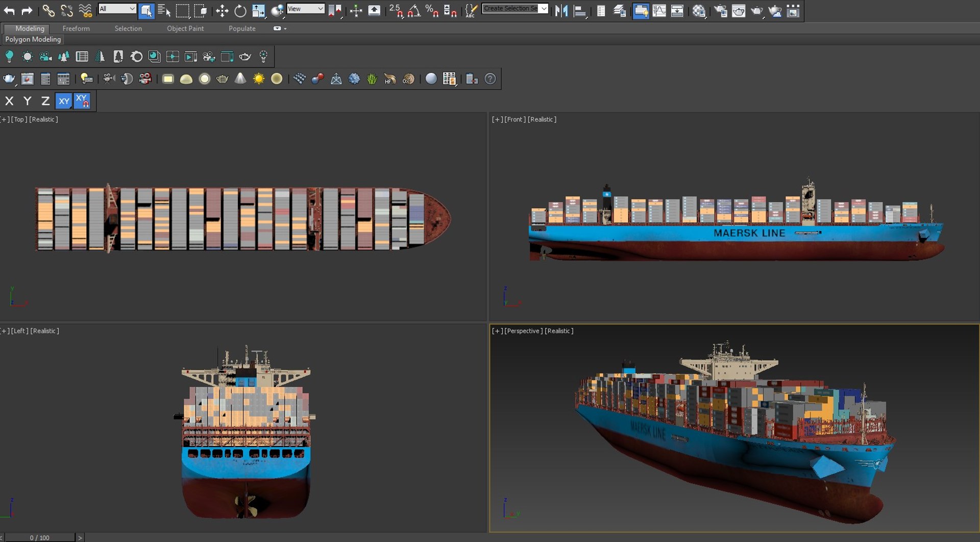Open Autodesk render gallery icon
Image resolution: width=980 pixels, height=542 pixels.
tap(793, 11)
